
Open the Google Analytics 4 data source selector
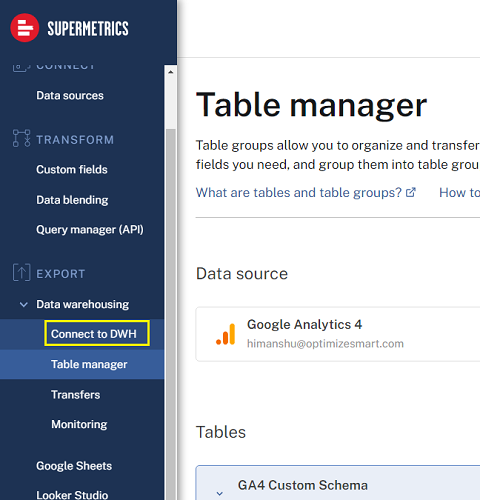(338, 334)
